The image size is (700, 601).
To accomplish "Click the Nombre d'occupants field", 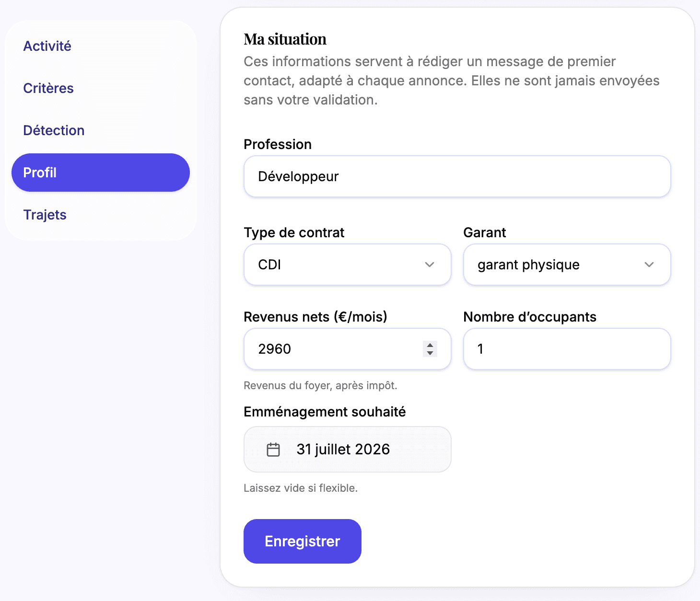I will (567, 349).
